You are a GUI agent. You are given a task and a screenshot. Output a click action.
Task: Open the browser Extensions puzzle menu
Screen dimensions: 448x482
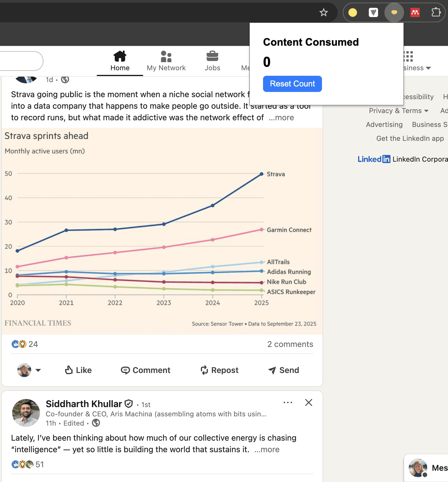pos(436,12)
